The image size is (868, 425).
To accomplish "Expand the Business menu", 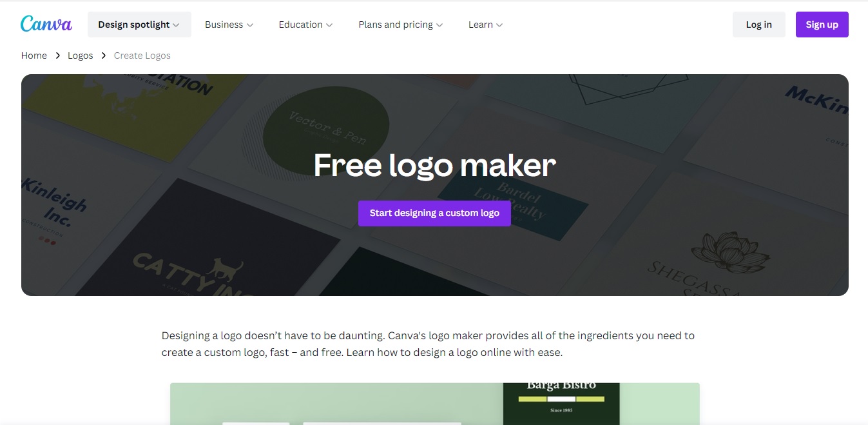I will point(229,25).
